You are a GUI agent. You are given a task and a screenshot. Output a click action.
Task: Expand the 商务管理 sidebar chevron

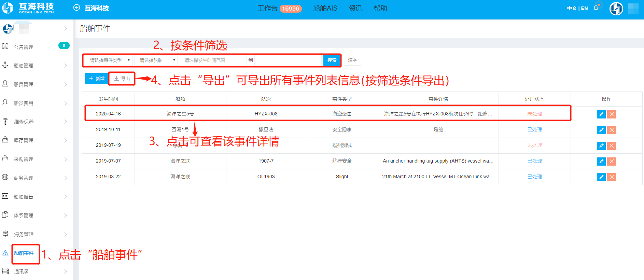[x=66, y=178]
